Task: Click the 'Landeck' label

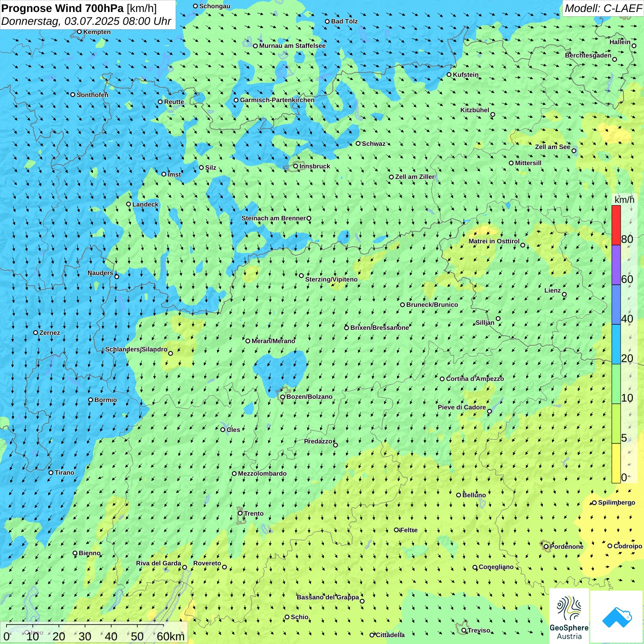Action: (x=145, y=204)
